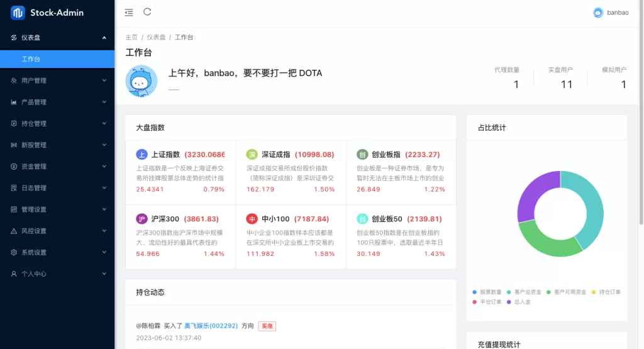Screen dimensions: 644x349
Task: Toggle 客户可用资金 legend entry
Action: 566,292
